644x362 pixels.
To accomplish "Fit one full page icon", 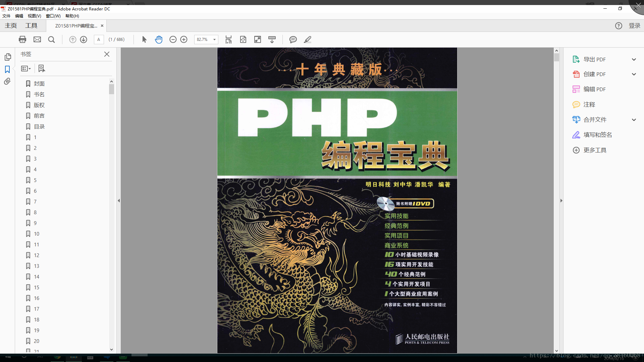I will click(x=243, y=40).
